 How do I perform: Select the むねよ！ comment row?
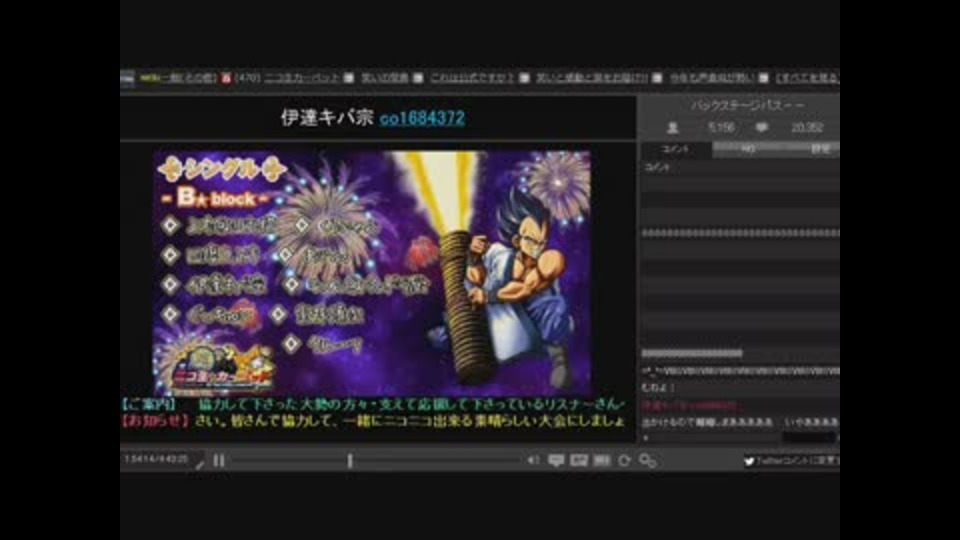pos(740,388)
